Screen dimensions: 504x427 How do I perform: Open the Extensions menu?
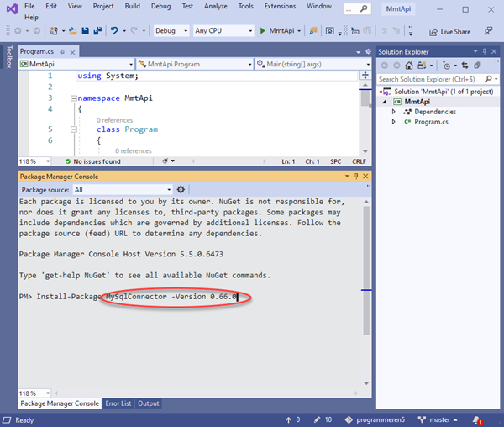point(280,6)
